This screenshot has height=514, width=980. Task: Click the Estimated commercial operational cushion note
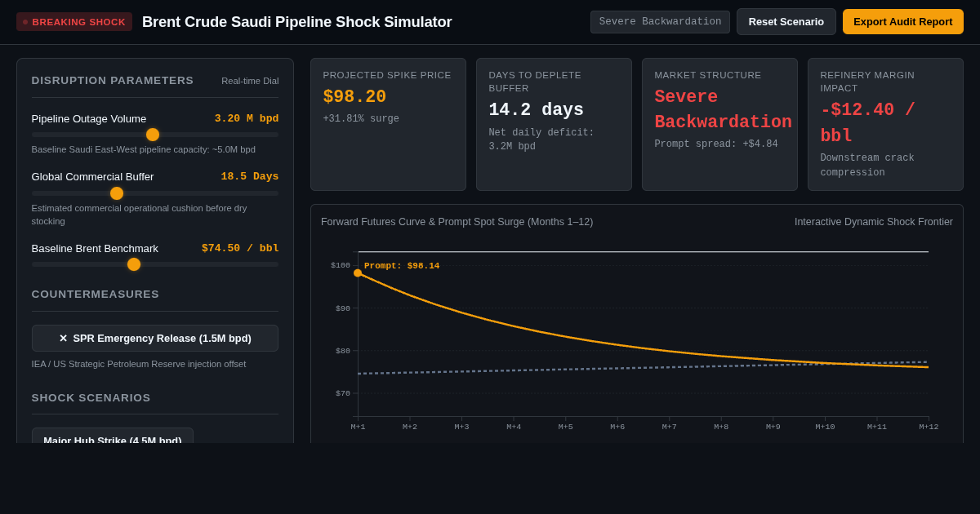coord(140,215)
